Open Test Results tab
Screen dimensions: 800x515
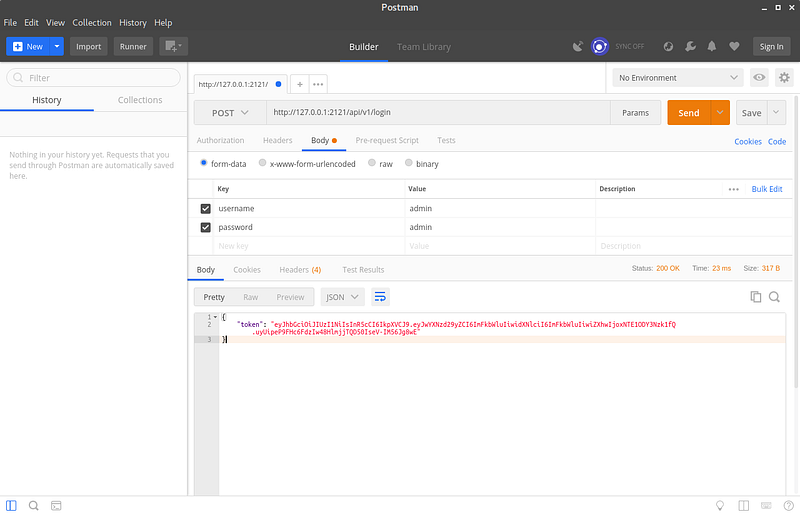click(x=363, y=269)
